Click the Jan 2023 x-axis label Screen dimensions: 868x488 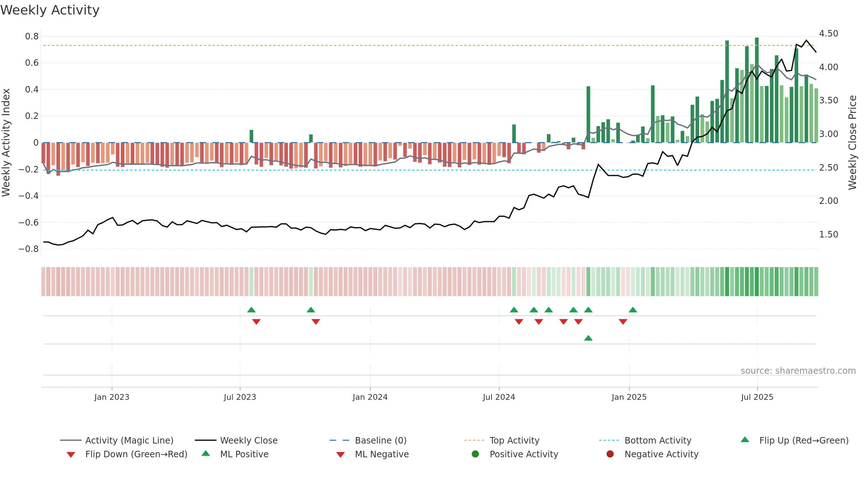pos(112,397)
